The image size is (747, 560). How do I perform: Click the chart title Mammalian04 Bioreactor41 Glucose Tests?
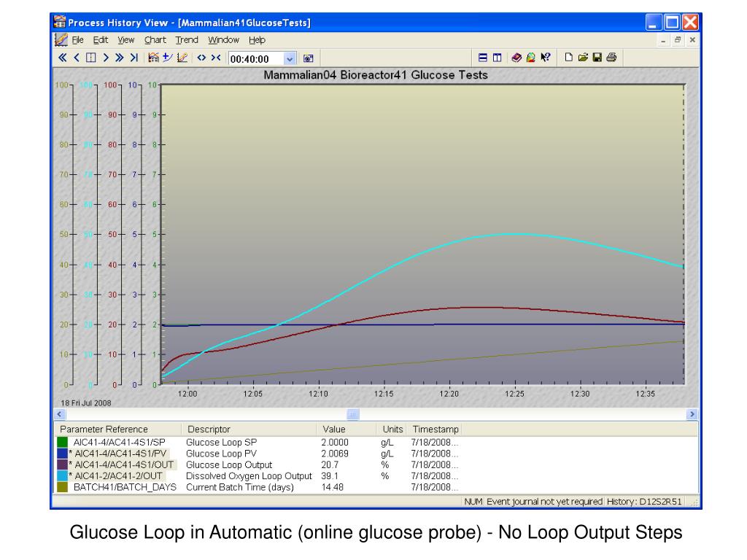coord(376,75)
